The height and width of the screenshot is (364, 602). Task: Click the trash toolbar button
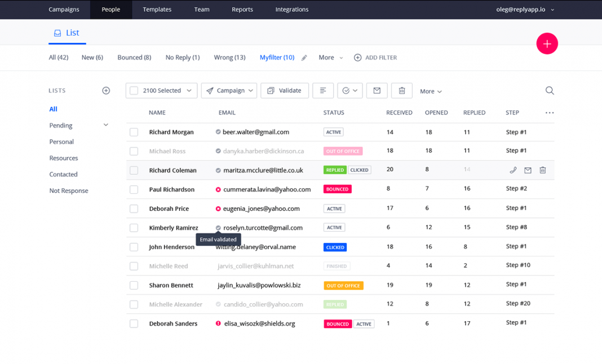401,91
